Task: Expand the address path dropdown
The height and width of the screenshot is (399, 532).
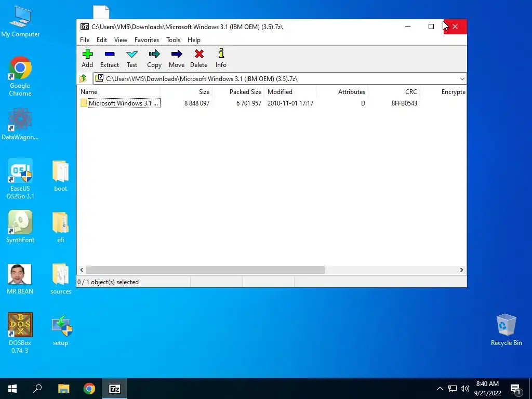Action: 462,79
